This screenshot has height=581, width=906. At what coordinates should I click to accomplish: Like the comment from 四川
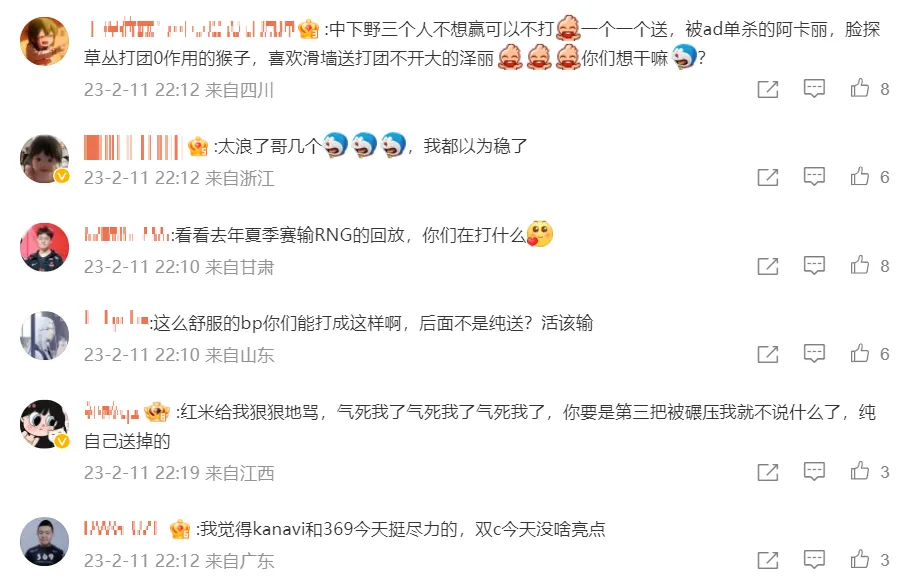[859, 88]
